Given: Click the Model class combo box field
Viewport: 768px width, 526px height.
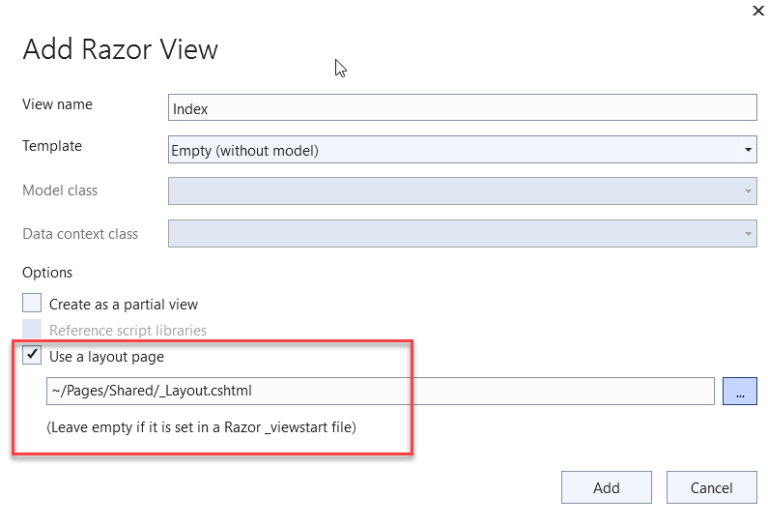Looking at the screenshot, I should tap(462, 191).
